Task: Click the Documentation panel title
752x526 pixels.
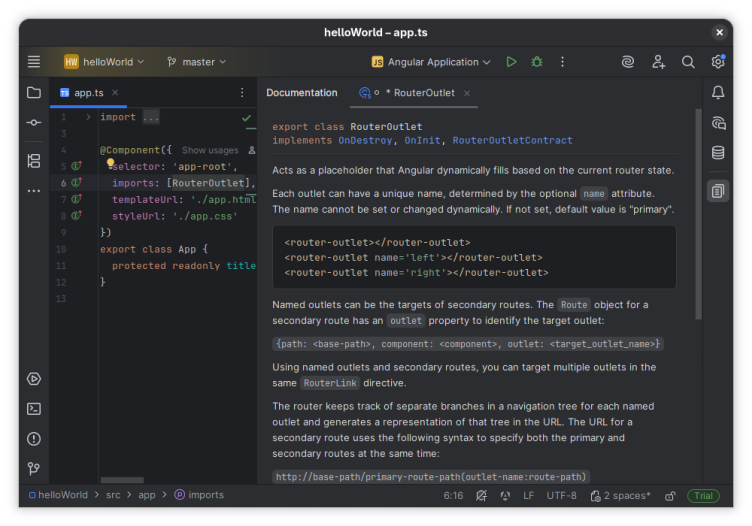Action: click(x=302, y=93)
